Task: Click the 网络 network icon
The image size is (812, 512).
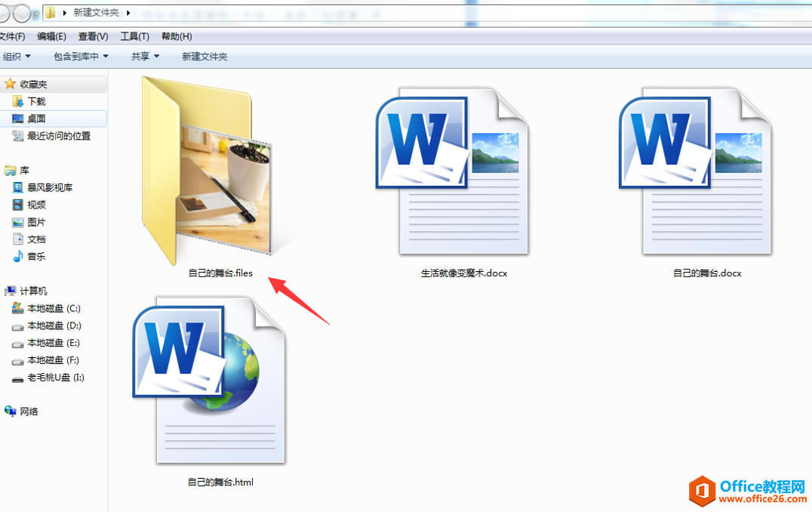Action: (10, 411)
